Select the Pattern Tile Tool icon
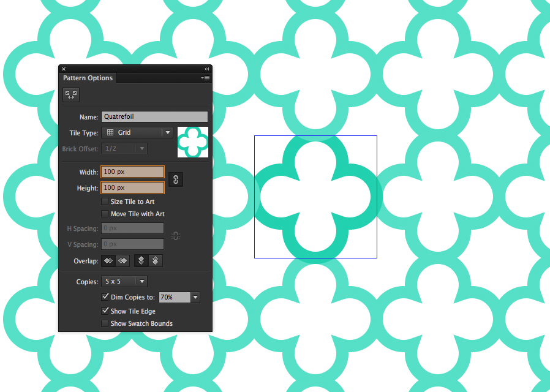This screenshot has width=550, height=392. [x=70, y=95]
